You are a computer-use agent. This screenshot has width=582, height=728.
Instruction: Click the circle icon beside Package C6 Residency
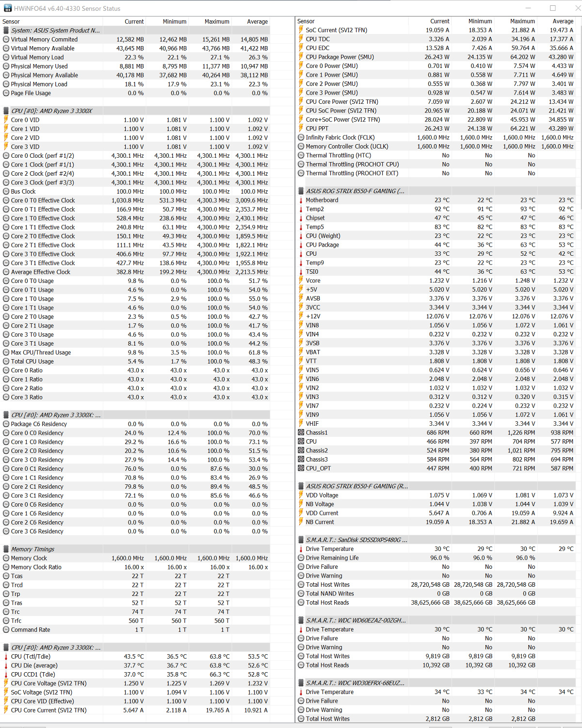click(6, 424)
